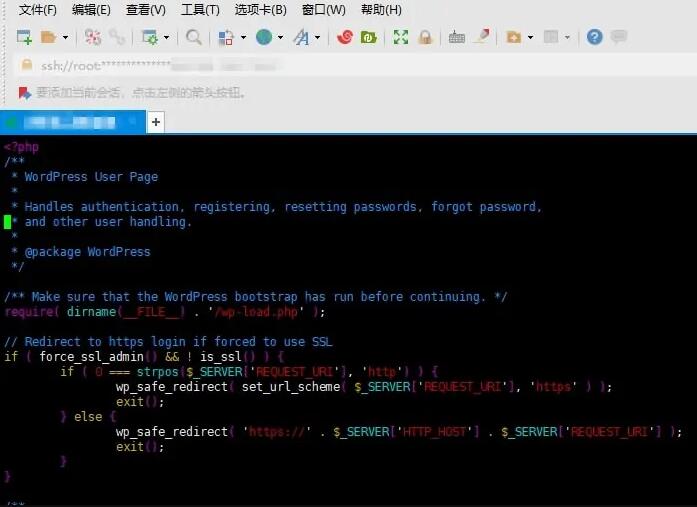This screenshot has width=697, height=507.
Task: Open the 选项卡(B) menu
Action: [x=260, y=9]
